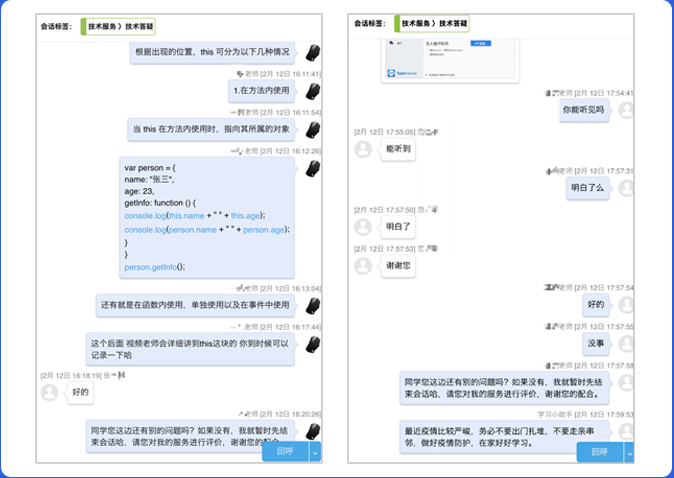Image resolution: width=674 pixels, height=478 pixels.
Task: Click teacher avatar next to "还有就是在函数内使用" message
Action: (x=312, y=304)
